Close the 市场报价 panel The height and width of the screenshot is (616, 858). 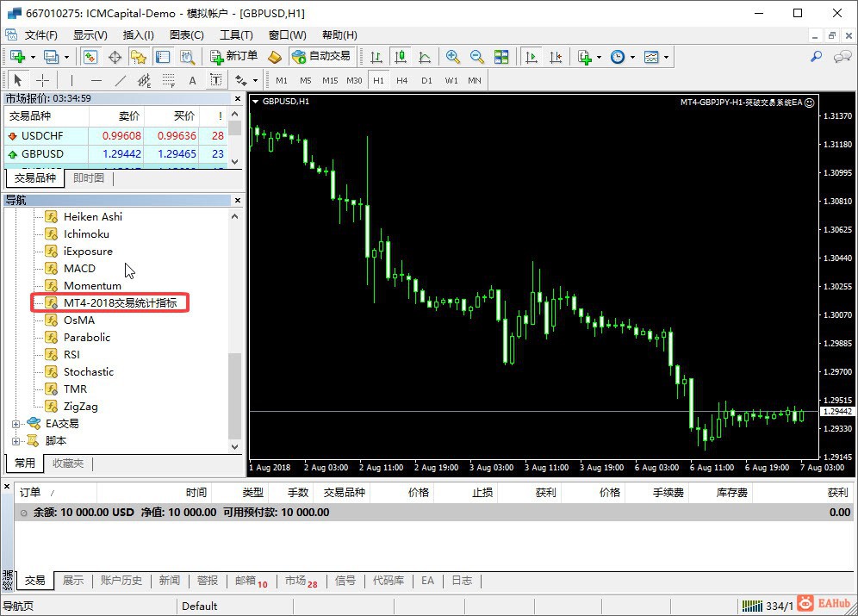click(238, 98)
